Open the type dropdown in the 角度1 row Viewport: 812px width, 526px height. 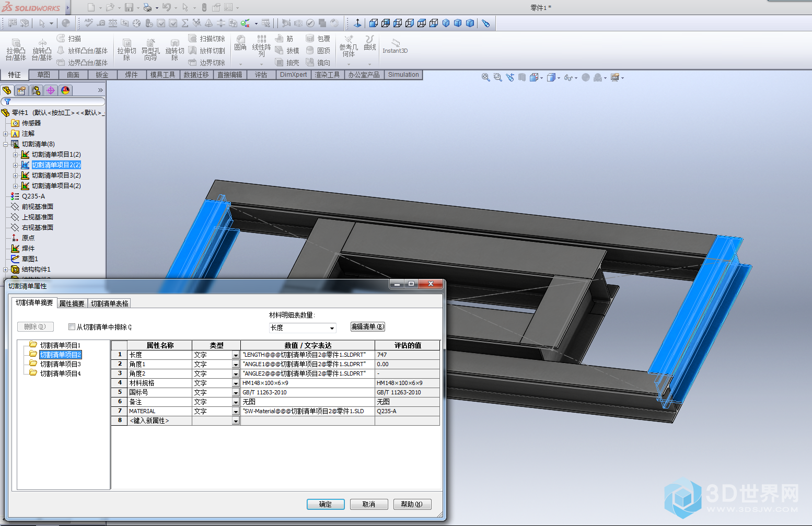pos(236,365)
